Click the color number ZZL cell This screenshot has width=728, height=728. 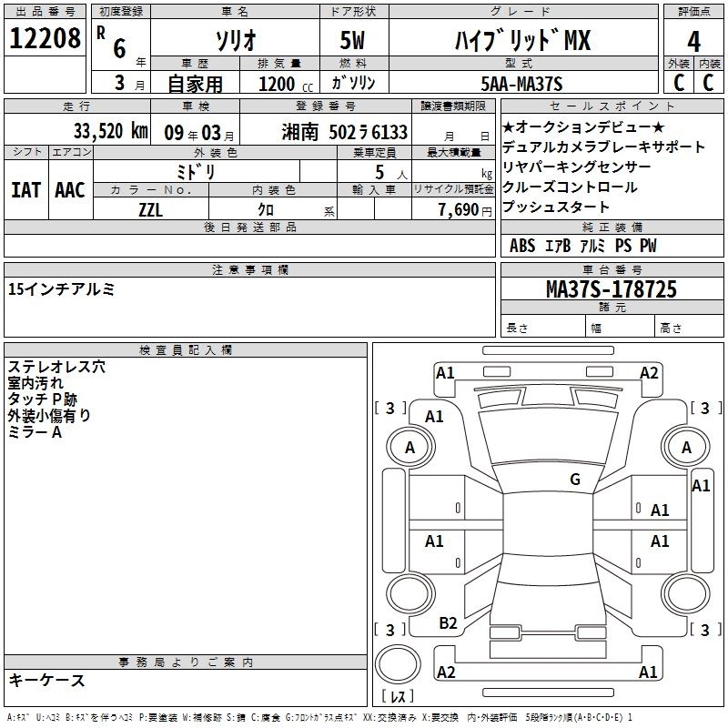pyautogui.click(x=150, y=209)
